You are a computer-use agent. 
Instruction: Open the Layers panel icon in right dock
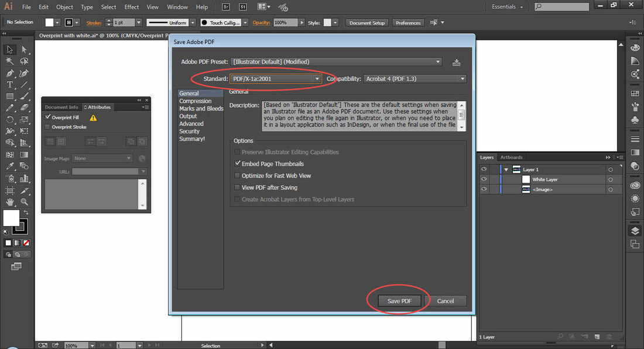point(635,231)
